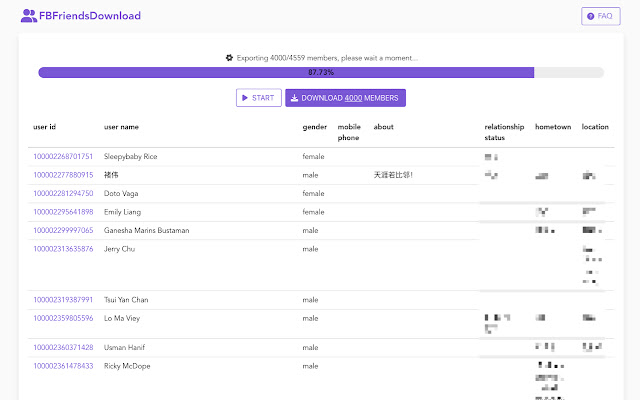Click the play icon on START
This screenshot has width=640, height=400.
tap(246, 98)
